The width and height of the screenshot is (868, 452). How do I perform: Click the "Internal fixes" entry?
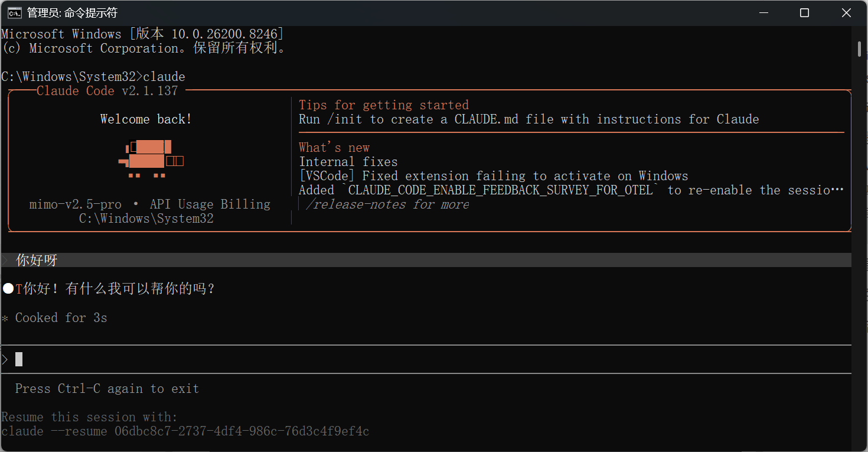pos(348,161)
